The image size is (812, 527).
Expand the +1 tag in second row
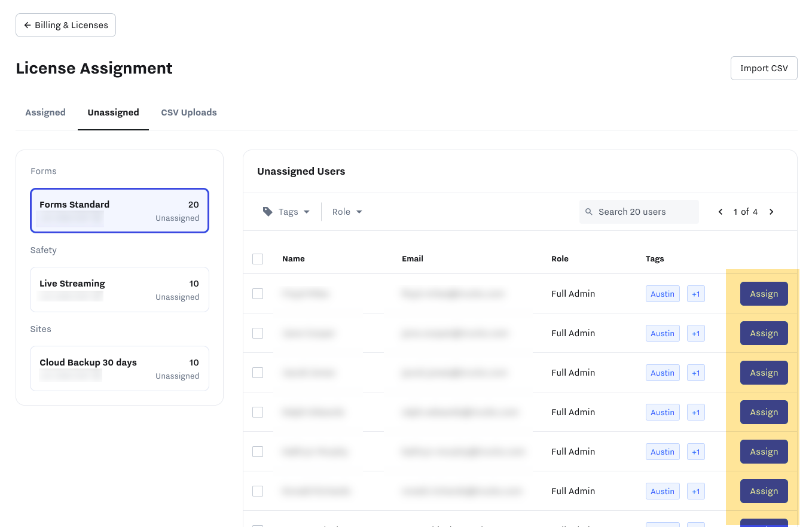(x=696, y=333)
